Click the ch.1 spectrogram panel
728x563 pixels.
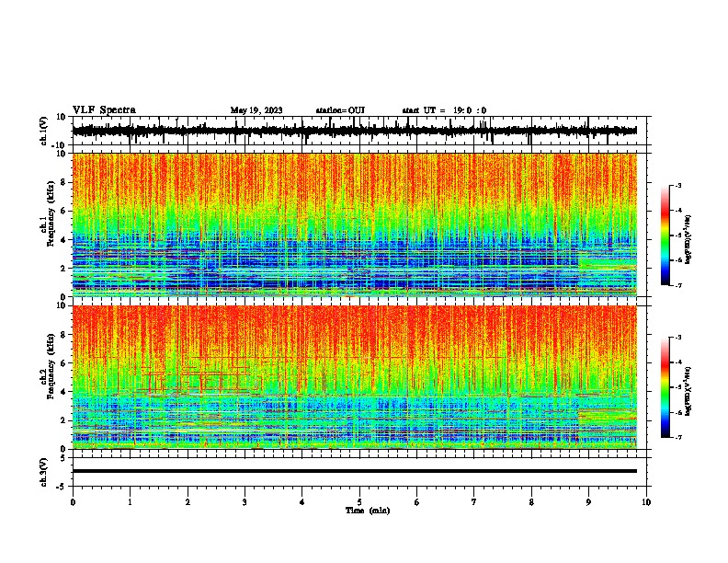(354, 224)
